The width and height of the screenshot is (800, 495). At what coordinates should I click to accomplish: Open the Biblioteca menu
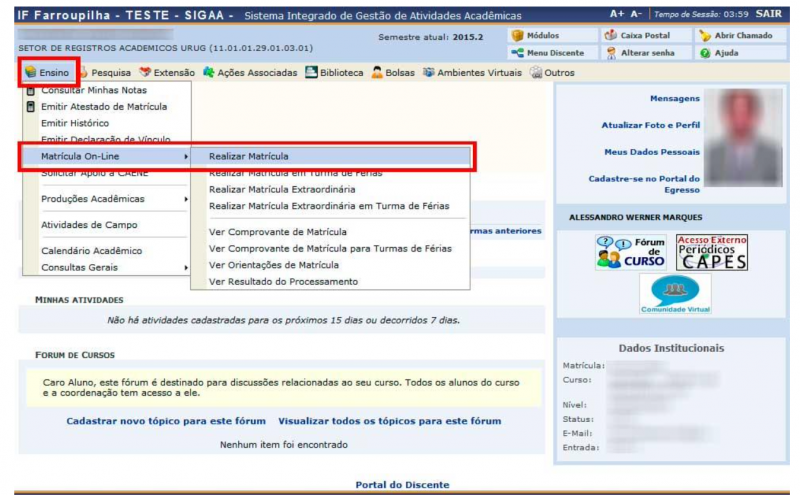(334, 73)
